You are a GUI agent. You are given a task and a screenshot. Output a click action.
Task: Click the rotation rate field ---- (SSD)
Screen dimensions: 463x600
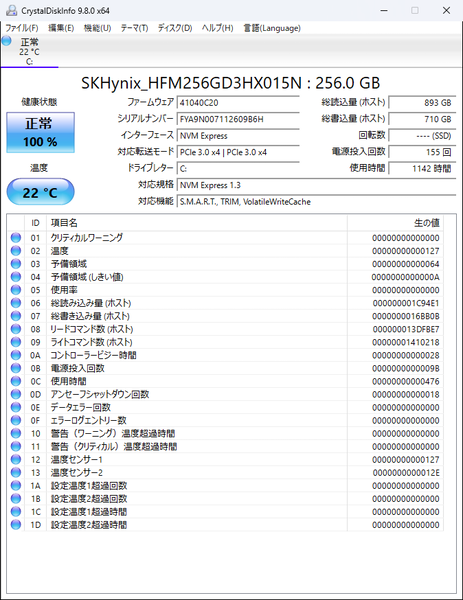click(422, 135)
